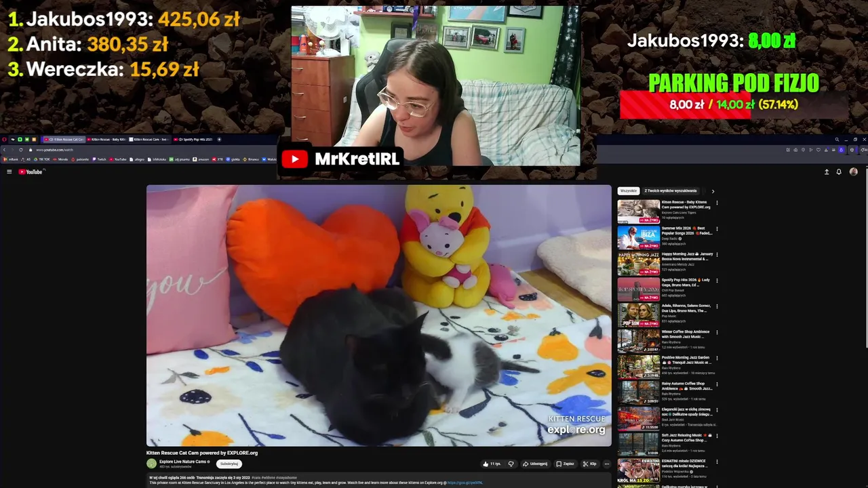Click the PARKING POD FIZJO donation goal bar
The width and height of the screenshot is (868, 488).
tap(734, 105)
